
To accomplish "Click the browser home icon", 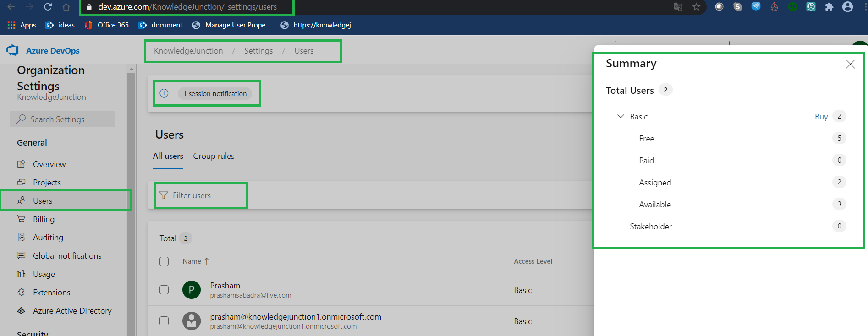I will 66,7.
